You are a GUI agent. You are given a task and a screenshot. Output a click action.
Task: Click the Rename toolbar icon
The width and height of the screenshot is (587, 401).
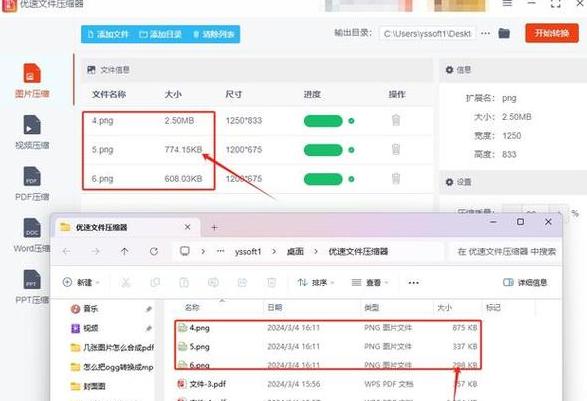(x=213, y=283)
